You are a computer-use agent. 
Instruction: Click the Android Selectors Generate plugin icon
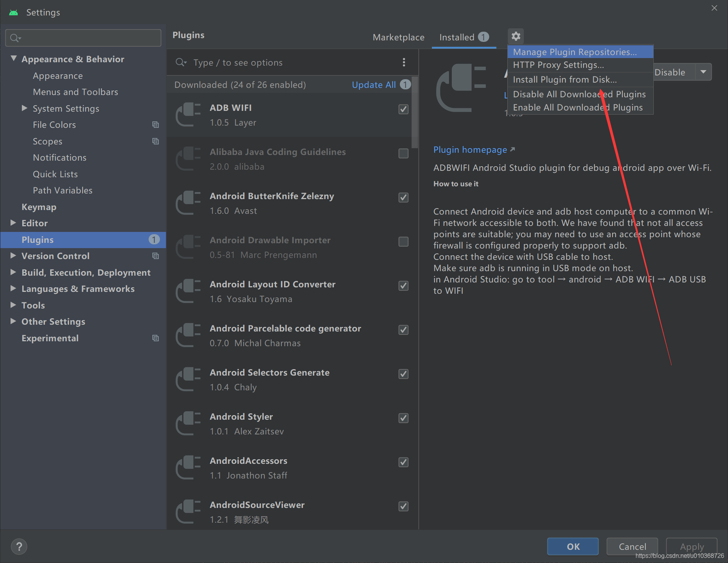[188, 379]
